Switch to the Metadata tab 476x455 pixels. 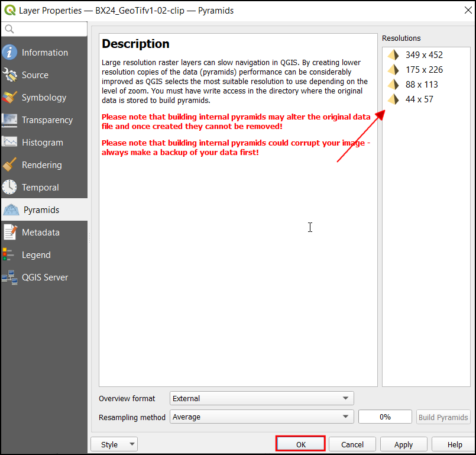(x=40, y=233)
